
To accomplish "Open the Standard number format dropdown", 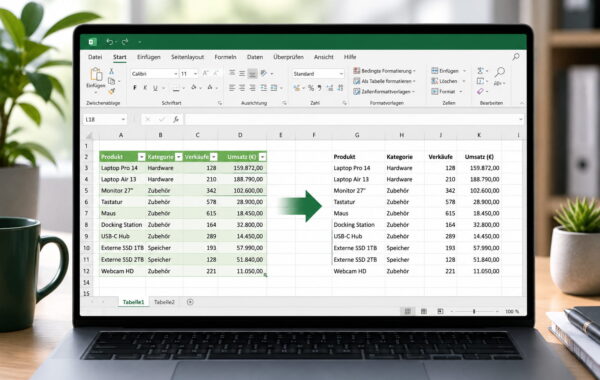I will click(341, 73).
